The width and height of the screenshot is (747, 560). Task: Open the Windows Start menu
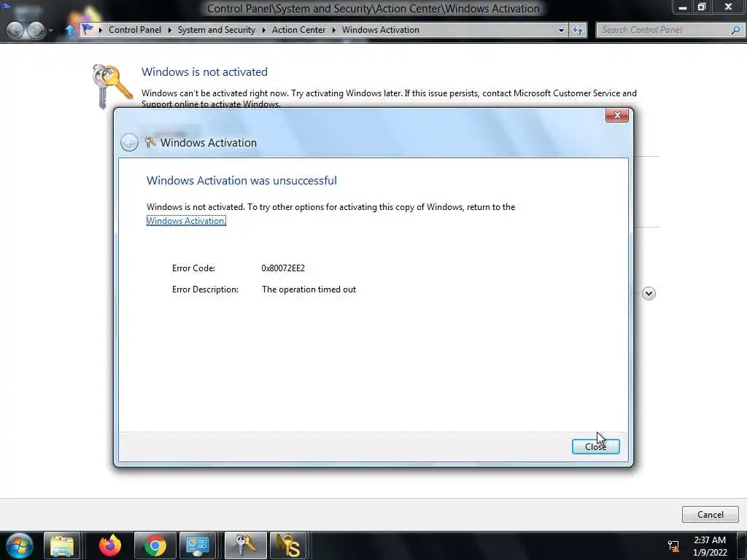(x=19, y=545)
